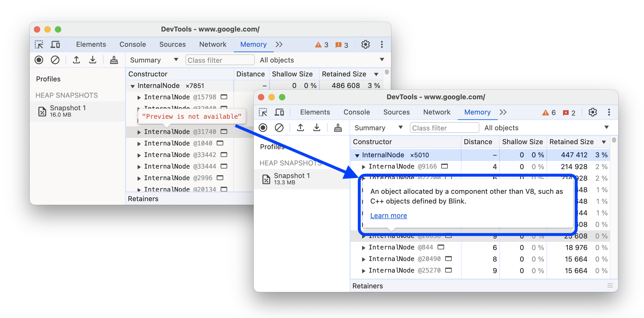644x318 pixels.
Task: Expand the InternalNode @9166 tree item
Action: tap(361, 166)
